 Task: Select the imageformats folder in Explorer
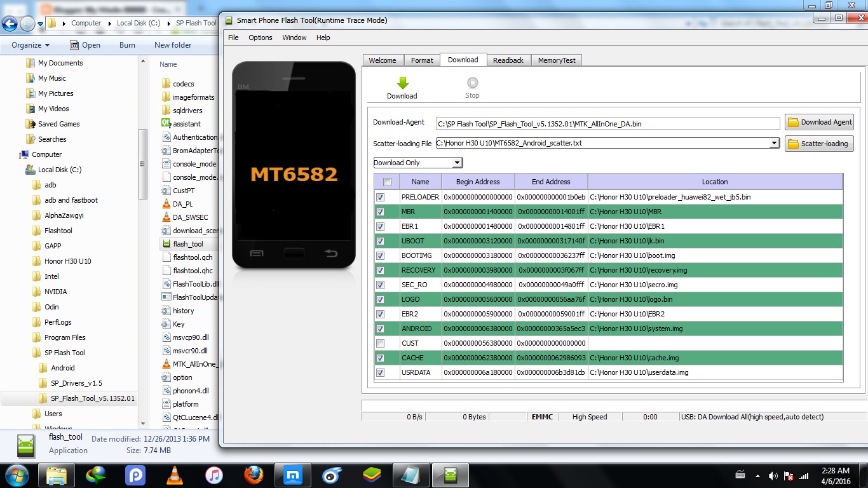(x=188, y=97)
